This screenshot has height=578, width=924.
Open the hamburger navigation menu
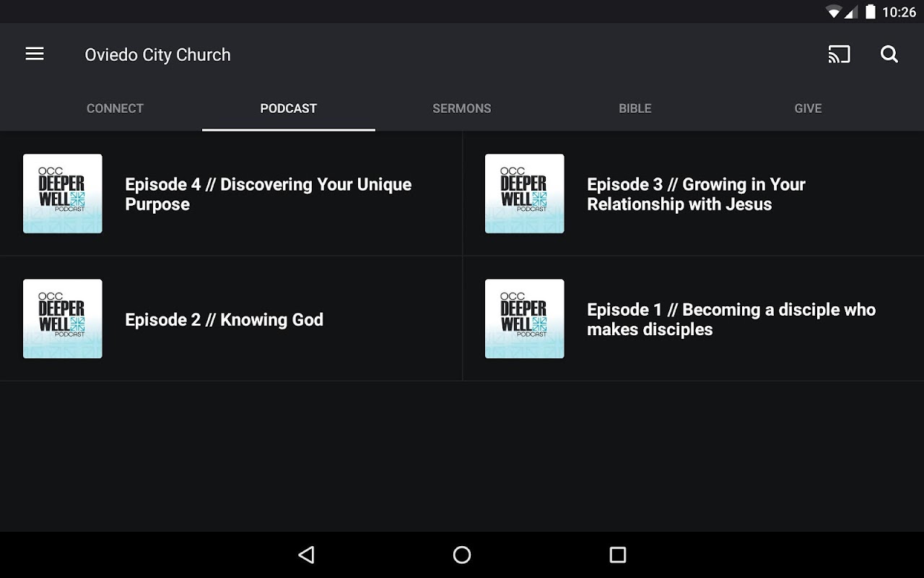(x=35, y=54)
